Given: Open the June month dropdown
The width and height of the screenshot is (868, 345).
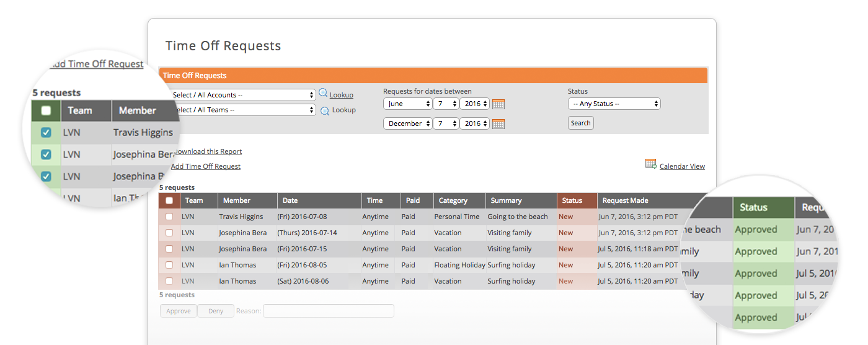Looking at the screenshot, I should tap(407, 104).
